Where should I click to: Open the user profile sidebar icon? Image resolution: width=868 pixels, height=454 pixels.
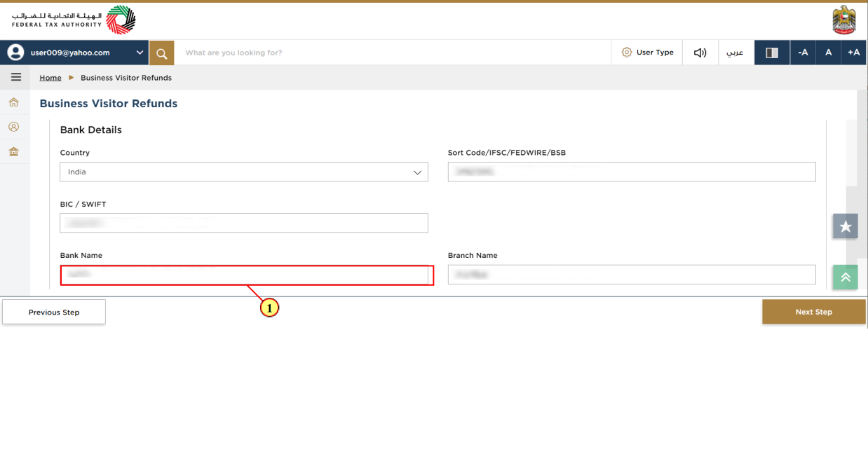13,127
